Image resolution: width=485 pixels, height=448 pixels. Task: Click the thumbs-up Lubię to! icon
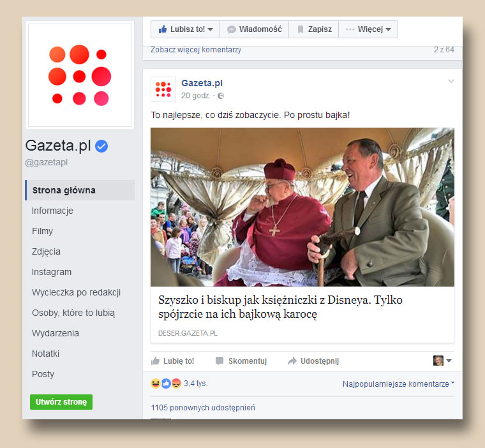tap(155, 361)
